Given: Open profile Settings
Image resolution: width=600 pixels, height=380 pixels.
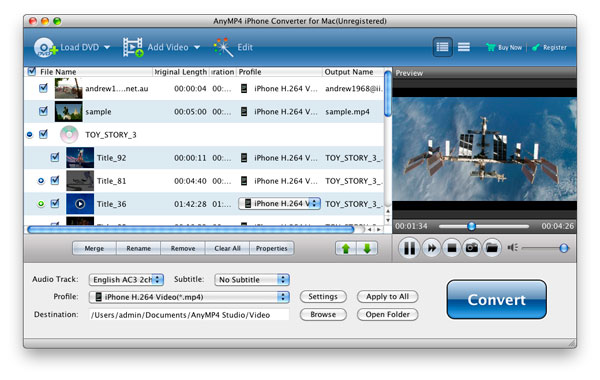Looking at the screenshot, I should pyautogui.click(x=323, y=297).
